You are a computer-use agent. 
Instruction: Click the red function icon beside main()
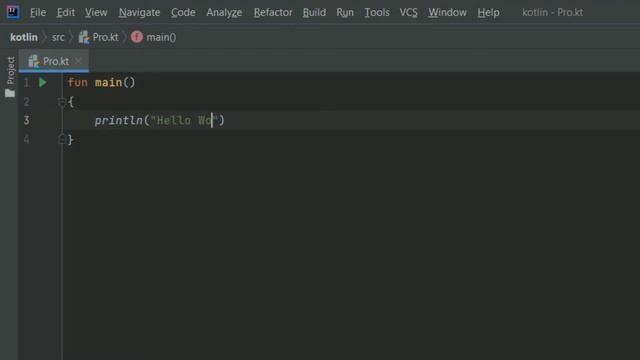[137, 37]
